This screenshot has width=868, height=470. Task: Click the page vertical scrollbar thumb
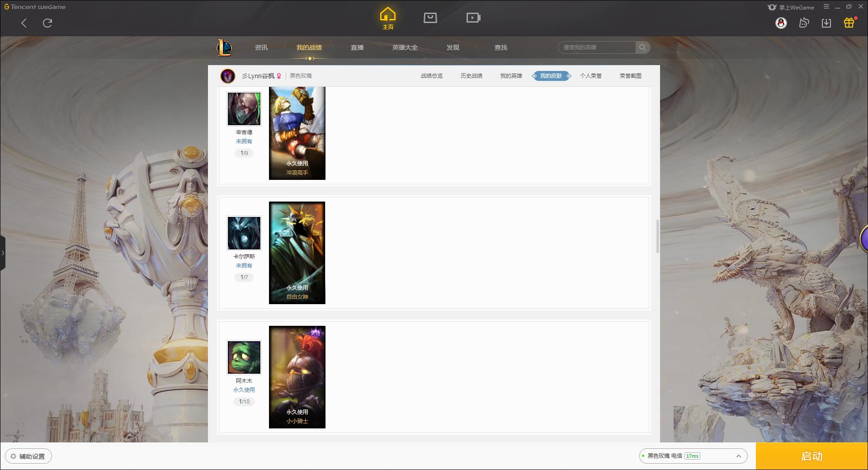(x=658, y=236)
